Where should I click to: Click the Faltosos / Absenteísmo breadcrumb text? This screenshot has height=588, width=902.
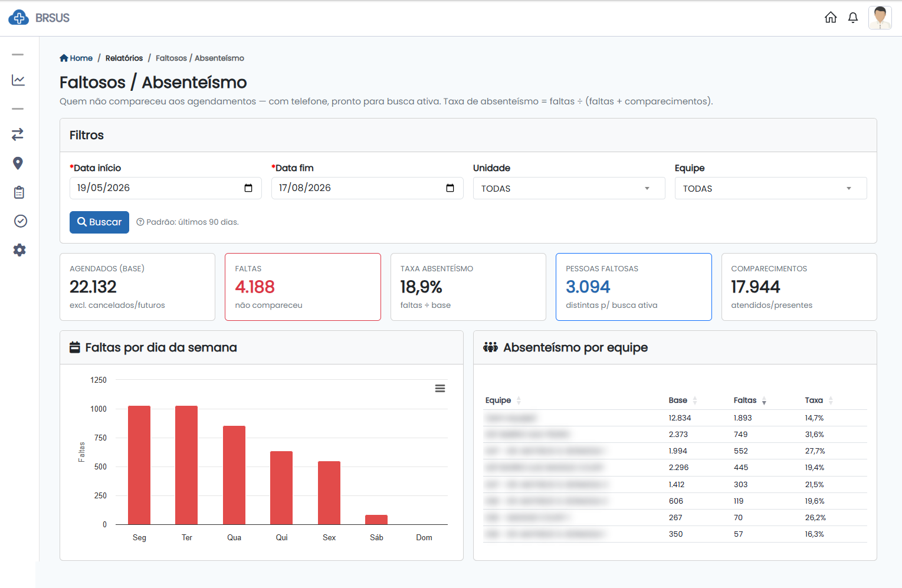click(200, 58)
